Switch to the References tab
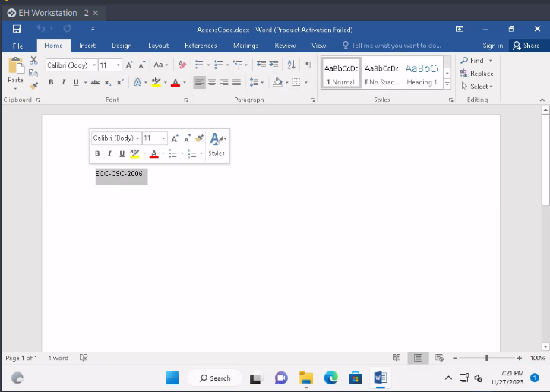550x392 pixels. tap(201, 46)
